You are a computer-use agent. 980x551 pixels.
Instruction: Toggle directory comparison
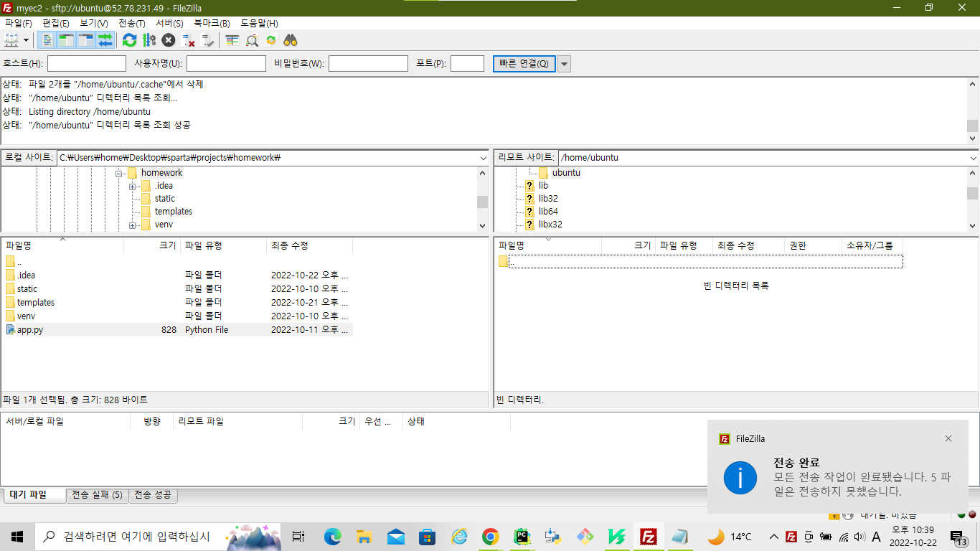click(x=251, y=40)
